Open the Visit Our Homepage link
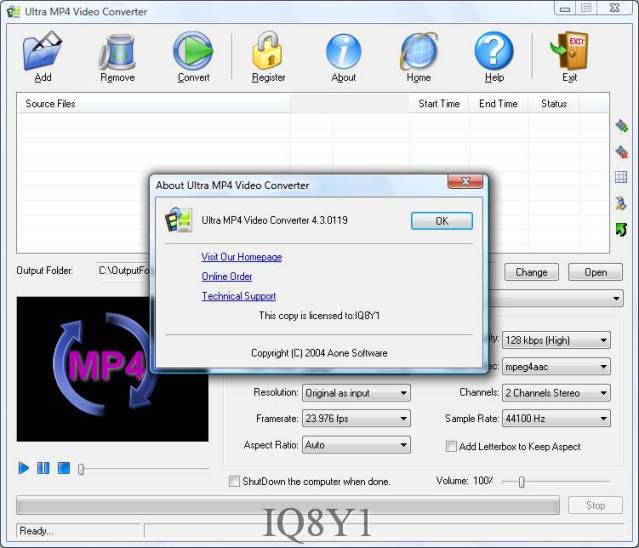This screenshot has width=639, height=548. [242, 257]
